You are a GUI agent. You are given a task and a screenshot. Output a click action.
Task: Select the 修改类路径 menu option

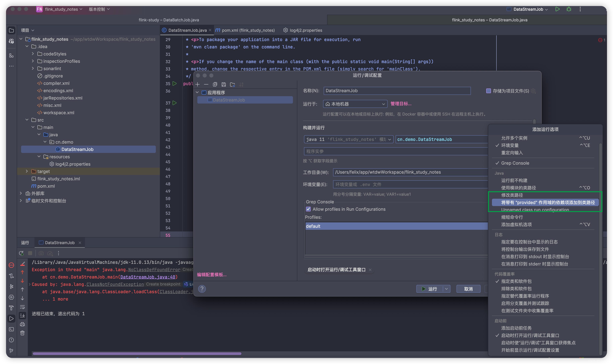click(x=512, y=195)
